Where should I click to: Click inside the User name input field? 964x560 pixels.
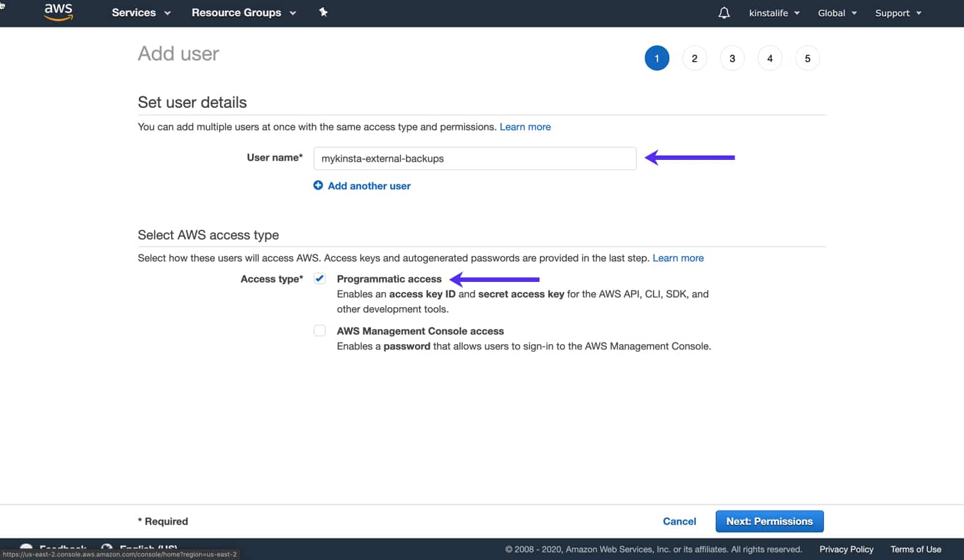474,159
